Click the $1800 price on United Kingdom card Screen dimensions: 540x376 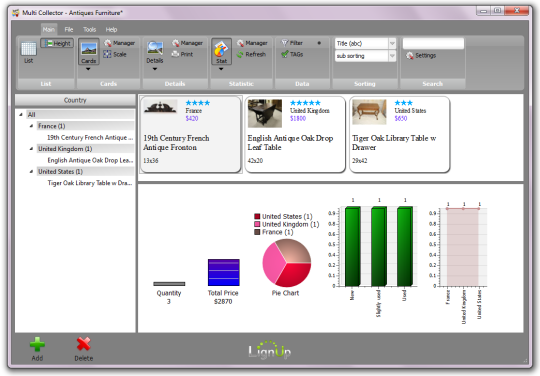[x=298, y=118]
